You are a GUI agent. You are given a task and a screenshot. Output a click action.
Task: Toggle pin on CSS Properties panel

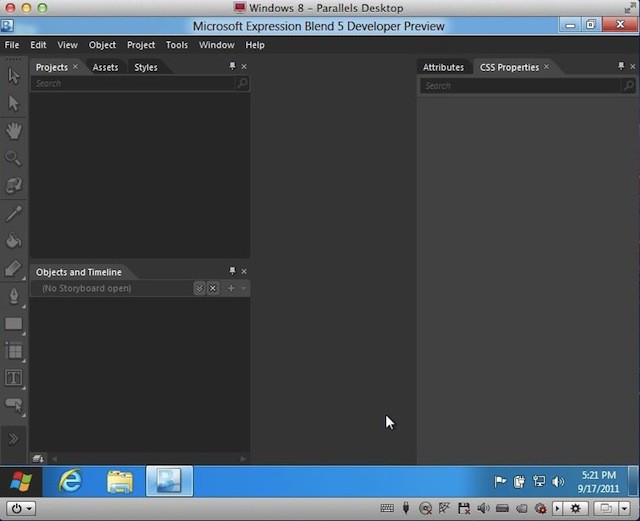click(x=621, y=67)
